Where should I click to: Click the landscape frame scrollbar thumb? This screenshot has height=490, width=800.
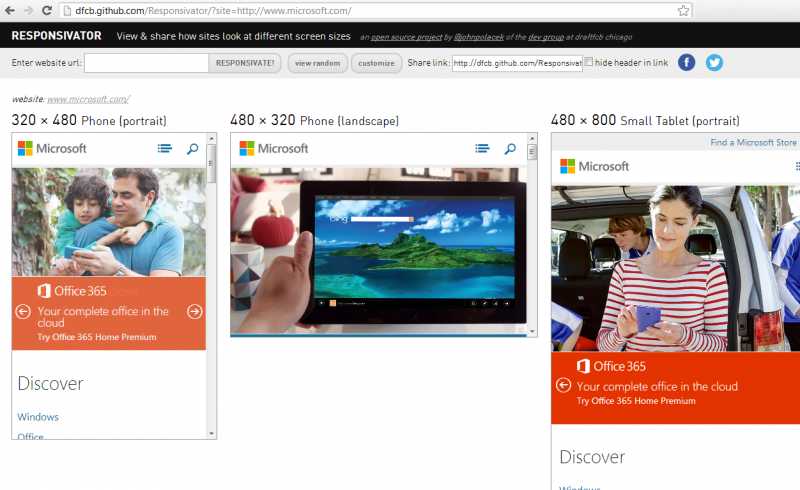[532, 152]
